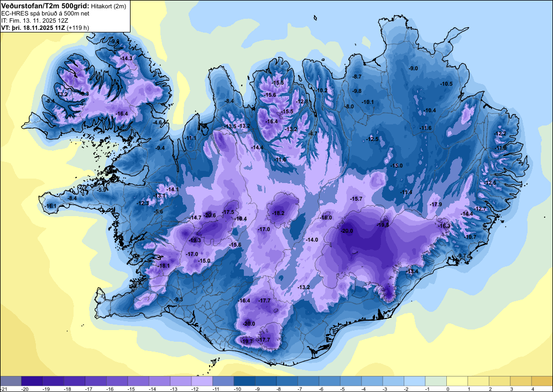Pick the legend swatch between -10 and -9
This screenshot has width=553, height=392.
[x=244, y=381]
